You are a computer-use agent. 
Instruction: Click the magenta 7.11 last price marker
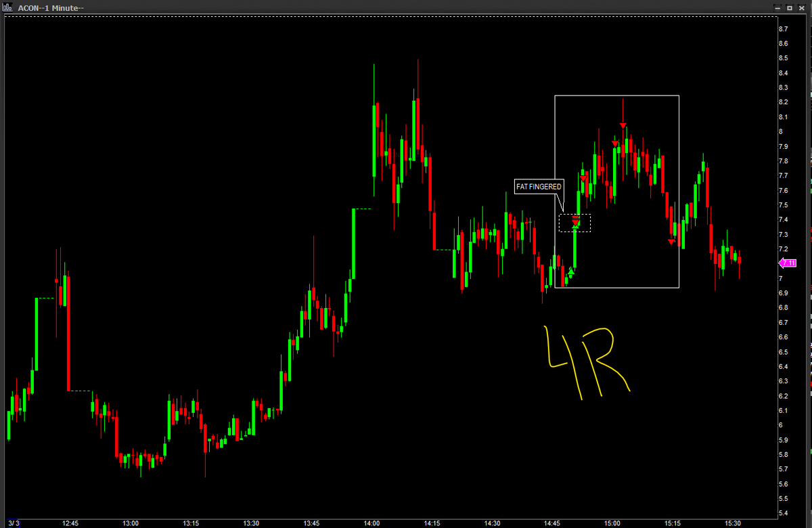tap(788, 263)
